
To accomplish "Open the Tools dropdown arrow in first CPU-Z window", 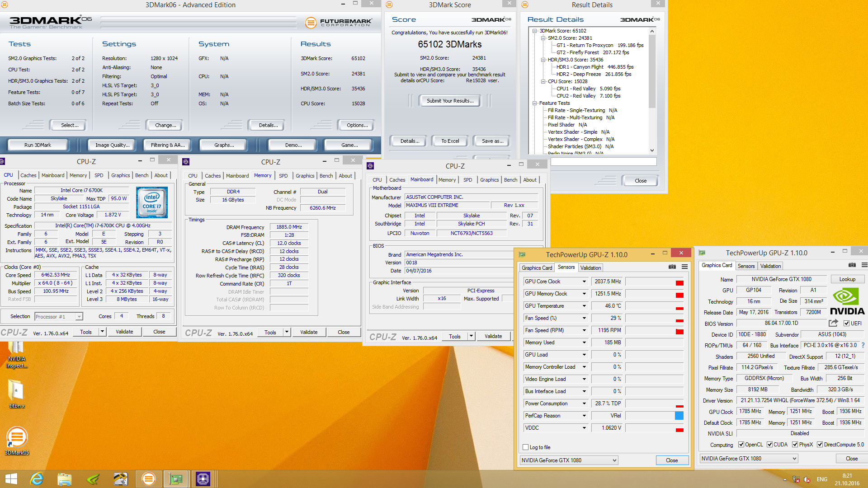I will click(x=102, y=332).
